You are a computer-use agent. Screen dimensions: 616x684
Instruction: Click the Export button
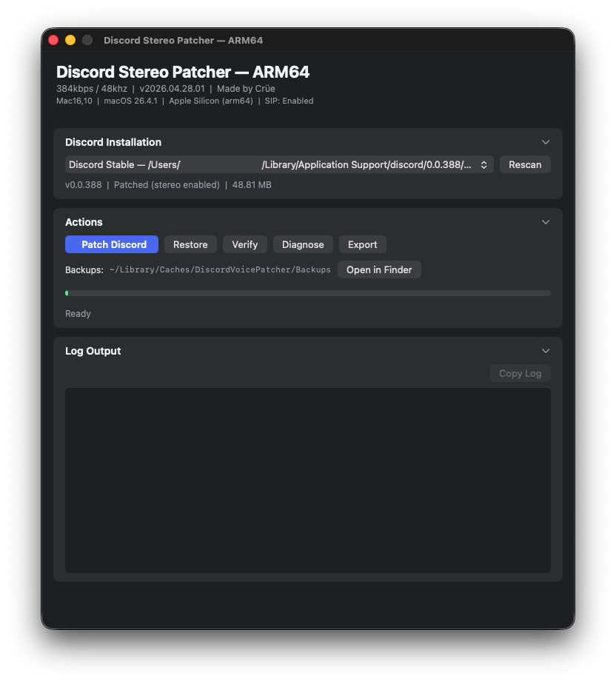click(363, 244)
